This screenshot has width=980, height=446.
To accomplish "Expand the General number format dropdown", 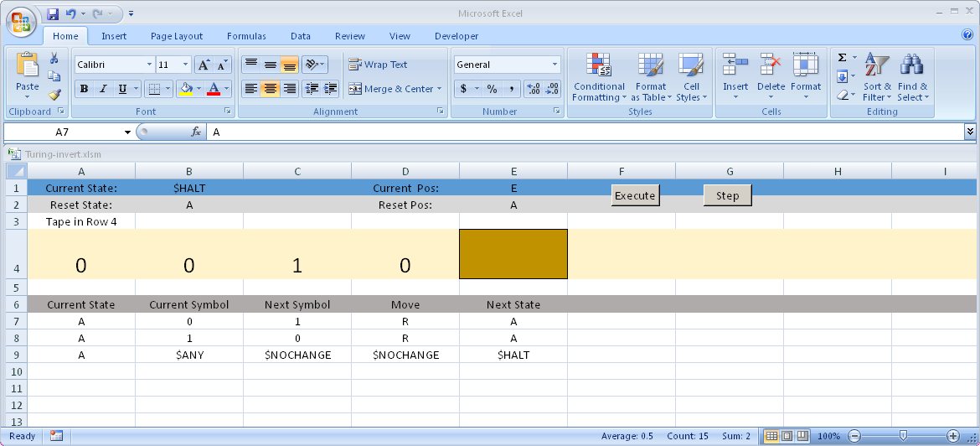I will [554, 65].
